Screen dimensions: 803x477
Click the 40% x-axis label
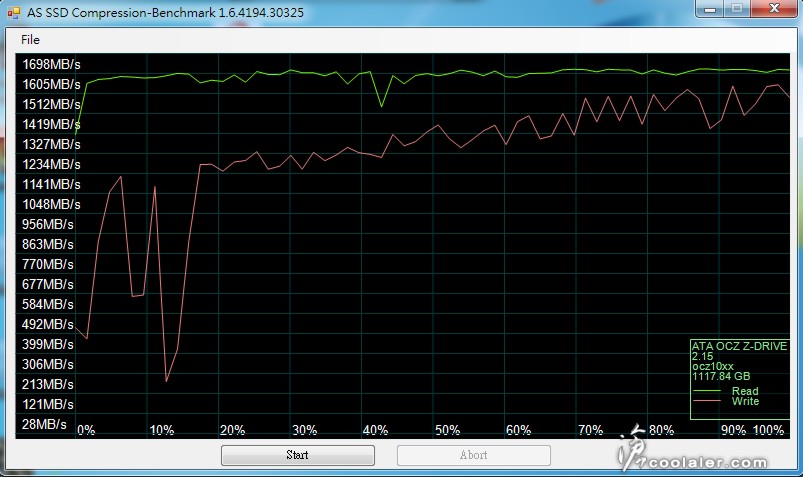(375, 430)
